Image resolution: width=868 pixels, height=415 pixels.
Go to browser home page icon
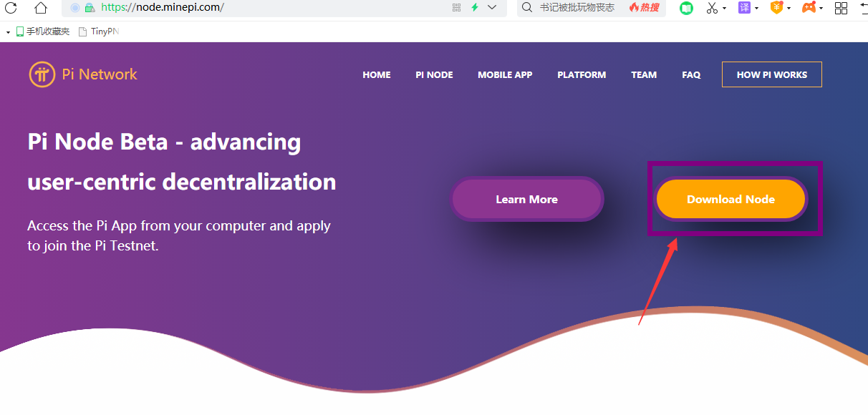[41, 8]
